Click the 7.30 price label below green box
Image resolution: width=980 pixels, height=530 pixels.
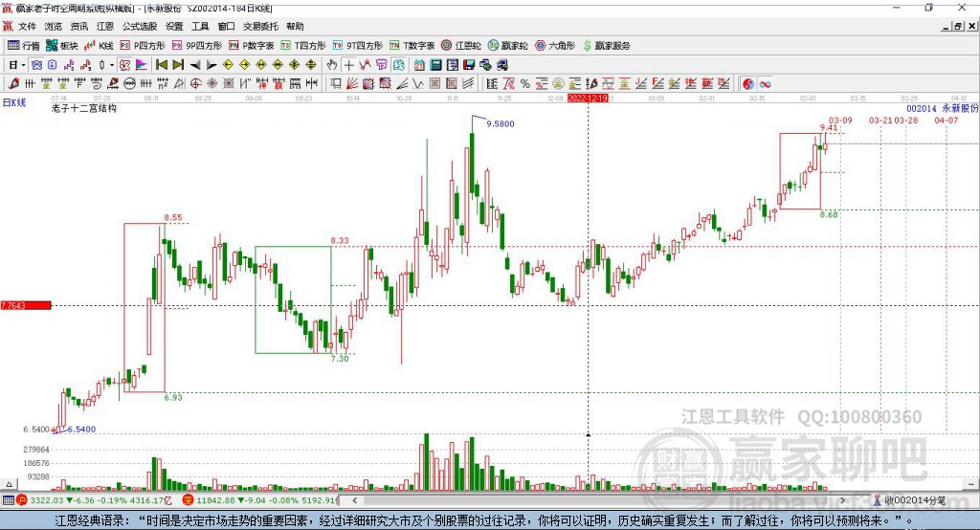[x=340, y=359]
